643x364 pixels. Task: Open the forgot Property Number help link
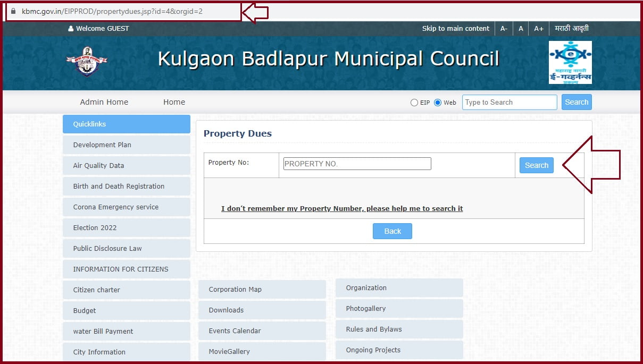click(342, 209)
